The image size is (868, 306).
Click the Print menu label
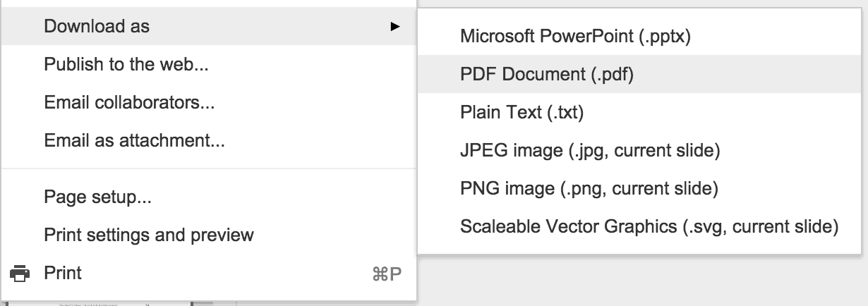coord(63,273)
